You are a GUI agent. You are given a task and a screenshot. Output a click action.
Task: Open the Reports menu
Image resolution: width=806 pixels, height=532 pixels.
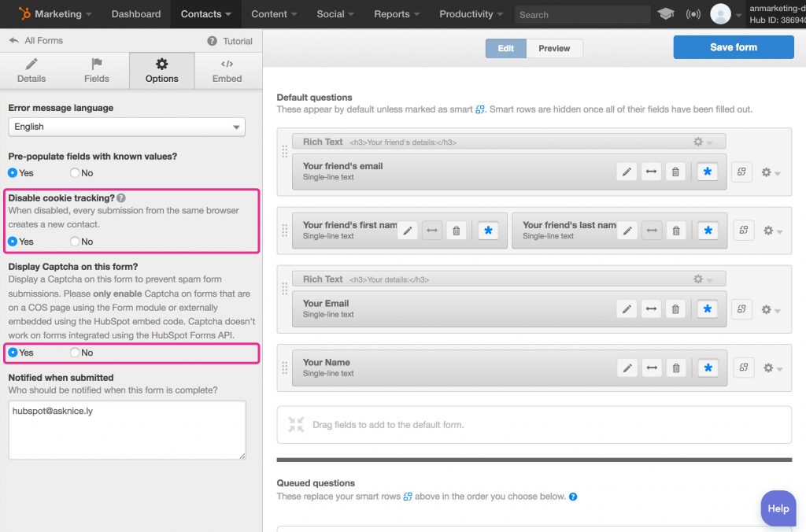coord(397,14)
